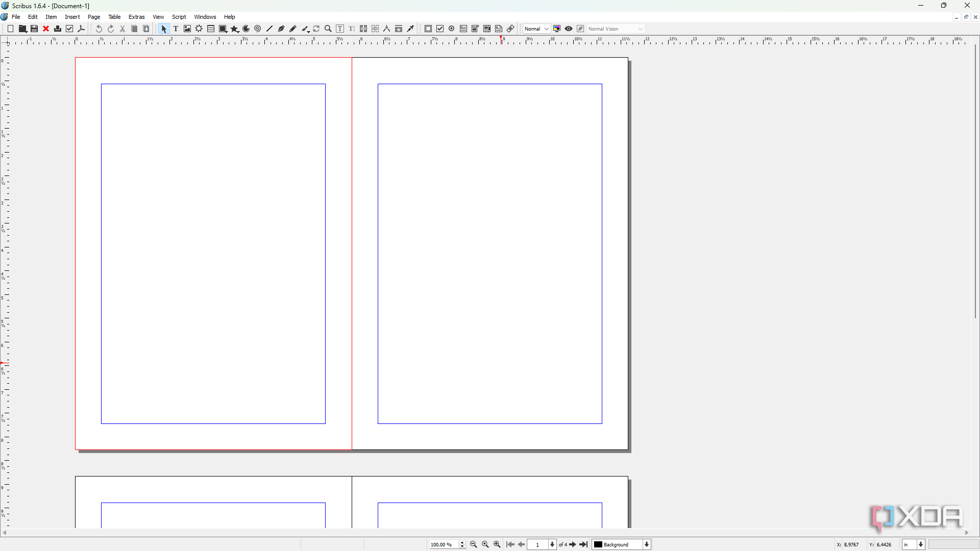Screen dimensions: 980x551
Task: Click the Link Text Frames tool
Action: pos(363,29)
